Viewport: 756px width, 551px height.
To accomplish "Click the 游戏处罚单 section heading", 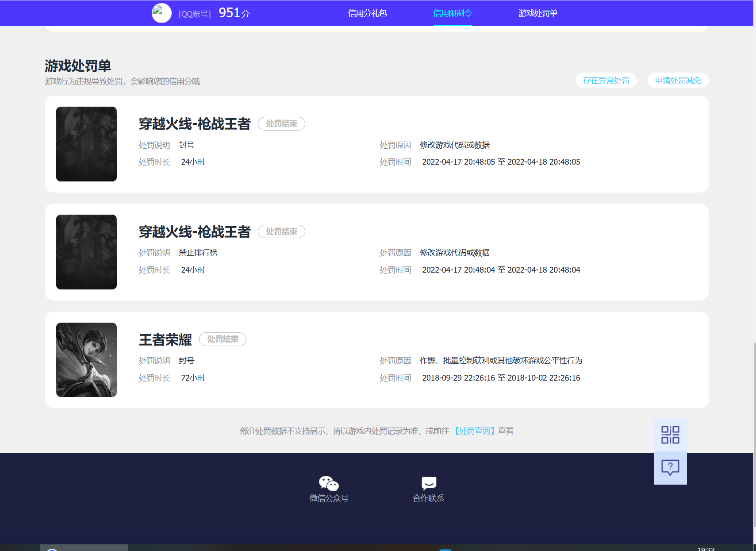I will tap(78, 66).
